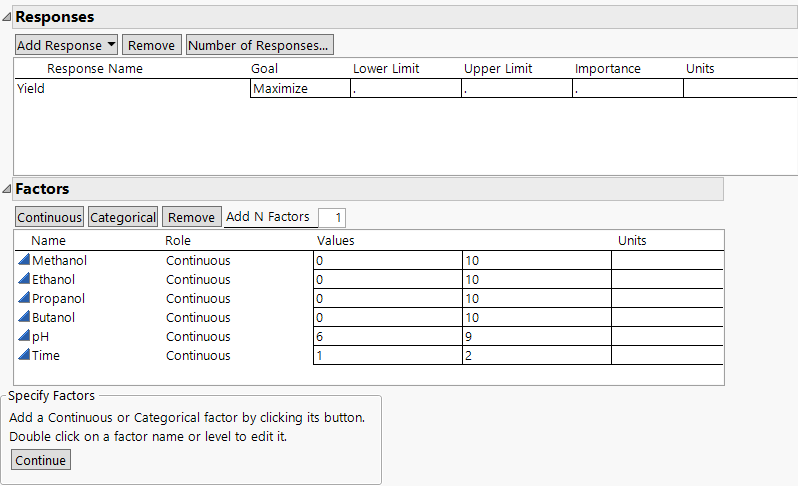This screenshot has height=486, width=798.
Task: Open the Yield goal Maximize dropdown
Action: [x=299, y=88]
